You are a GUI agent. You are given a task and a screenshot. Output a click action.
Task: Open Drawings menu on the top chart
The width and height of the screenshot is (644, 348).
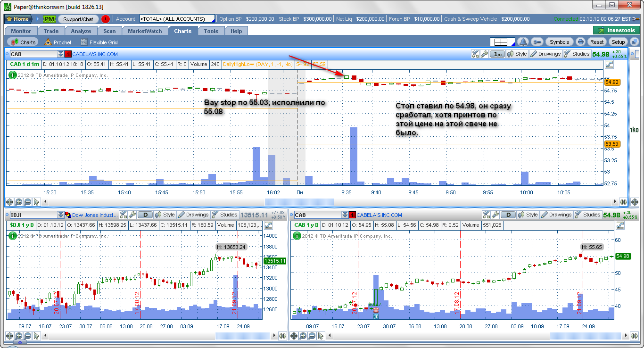pos(545,54)
